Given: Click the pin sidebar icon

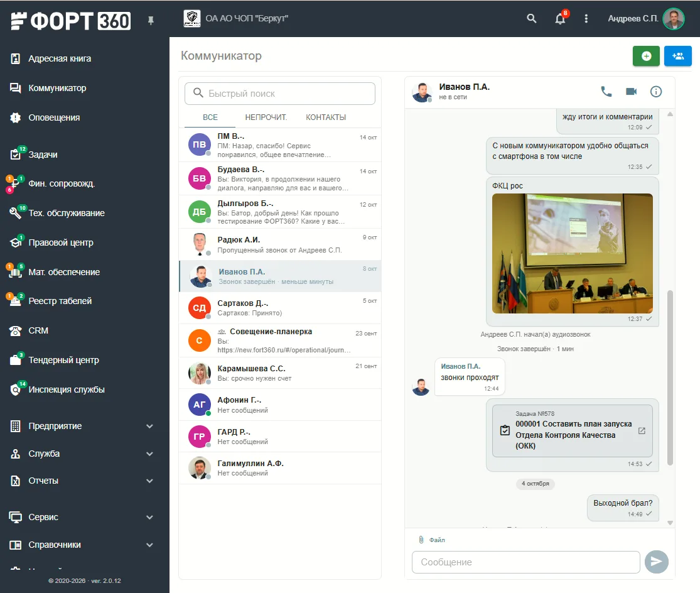Looking at the screenshot, I should [151, 20].
